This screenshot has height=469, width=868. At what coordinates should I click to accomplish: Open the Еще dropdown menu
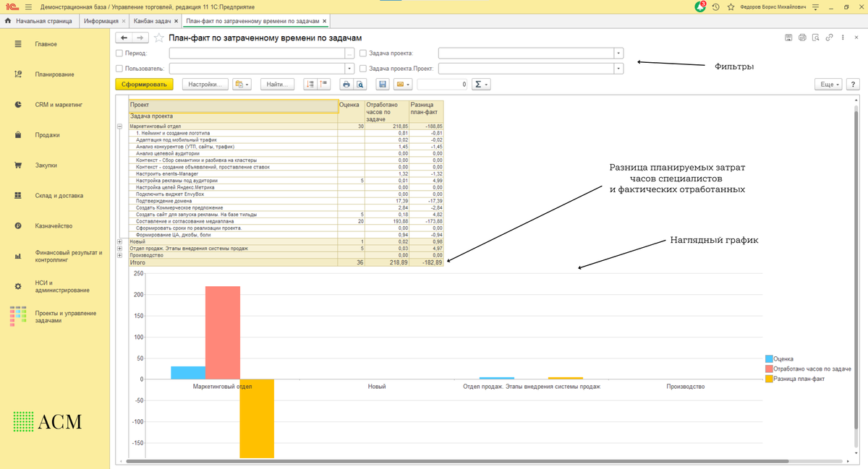(x=829, y=85)
